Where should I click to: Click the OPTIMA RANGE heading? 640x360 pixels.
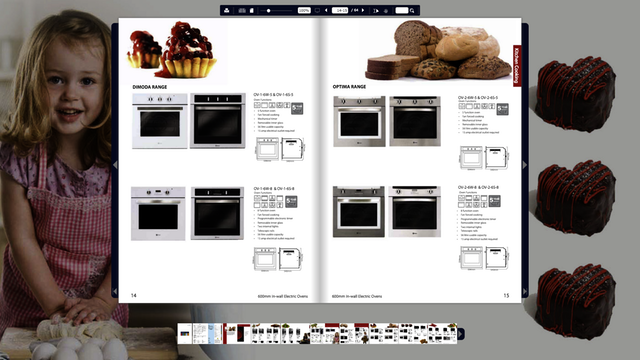pyautogui.click(x=349, y=87)
